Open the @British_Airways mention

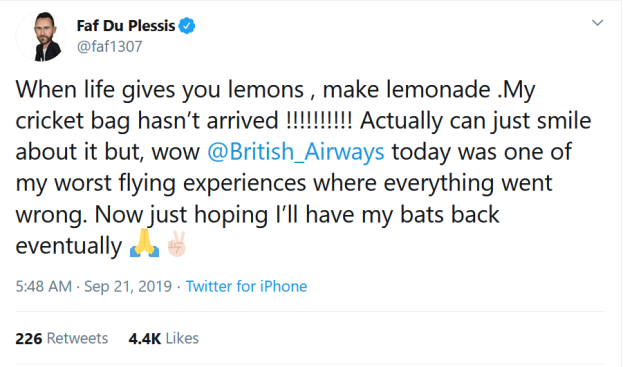(x=296, y=152)
